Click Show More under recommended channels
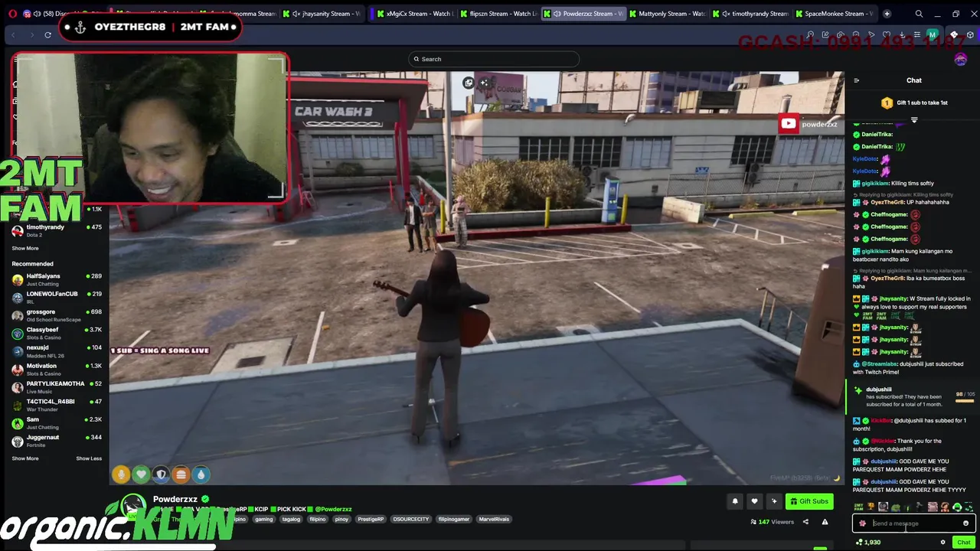The width and height of the screenshot is (980, 551). point(24,458)
